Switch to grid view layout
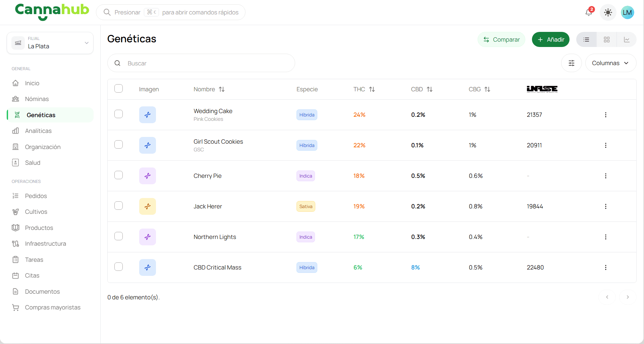 coord(606,40)
